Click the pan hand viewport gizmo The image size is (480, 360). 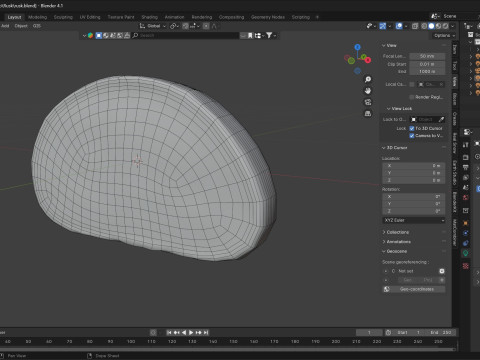click(x=368, y=91)
